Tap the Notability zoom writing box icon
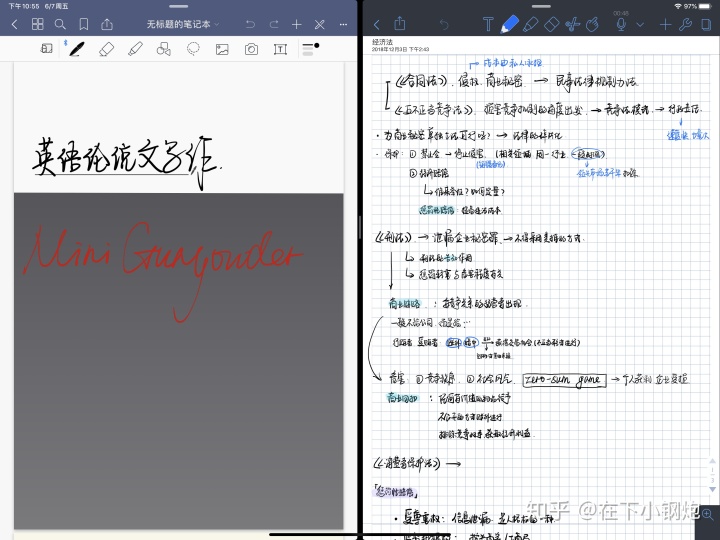 (x=707, y=514)
